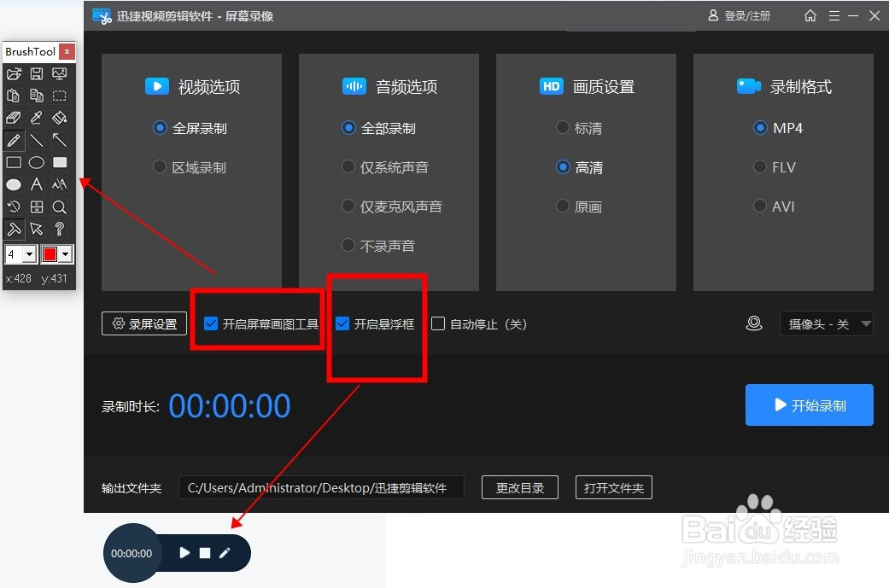Toggle 开启悬浮框 checkbox
The image size is (889, 588).
[342, 323]
